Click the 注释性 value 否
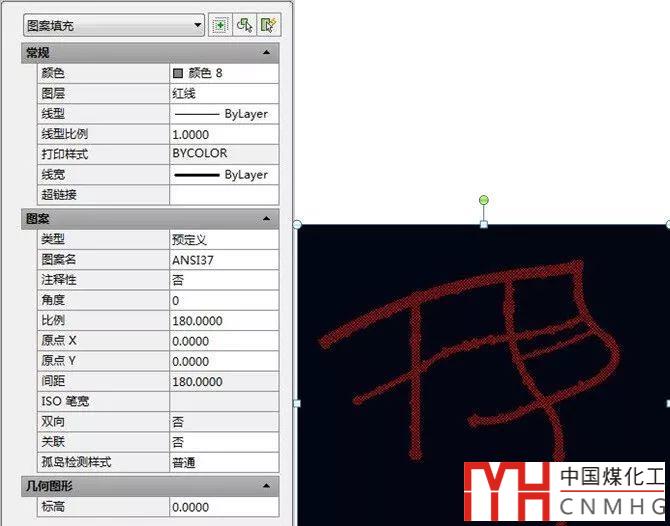The width and height of the screenshot is (670, 526). point(224,280)
